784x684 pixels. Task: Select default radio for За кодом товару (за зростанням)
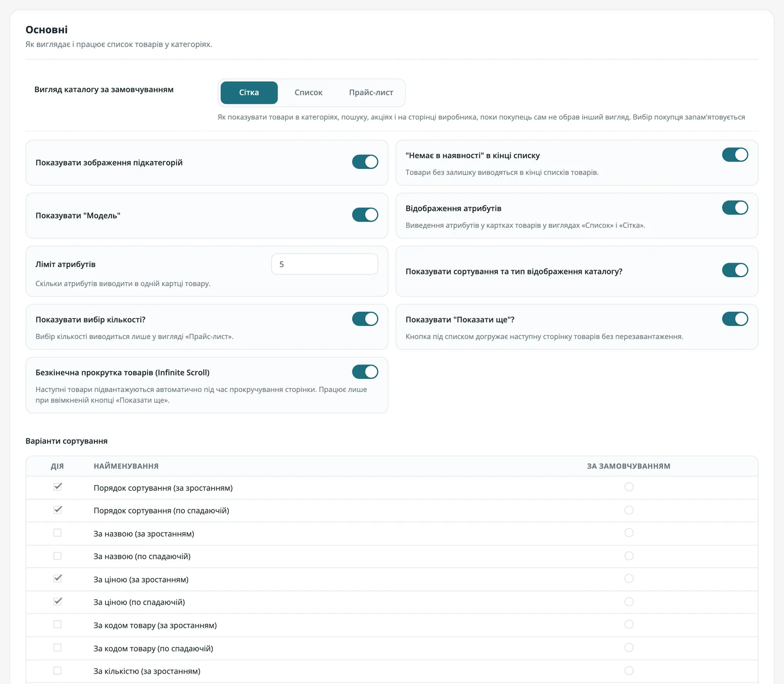click(629, 624)
